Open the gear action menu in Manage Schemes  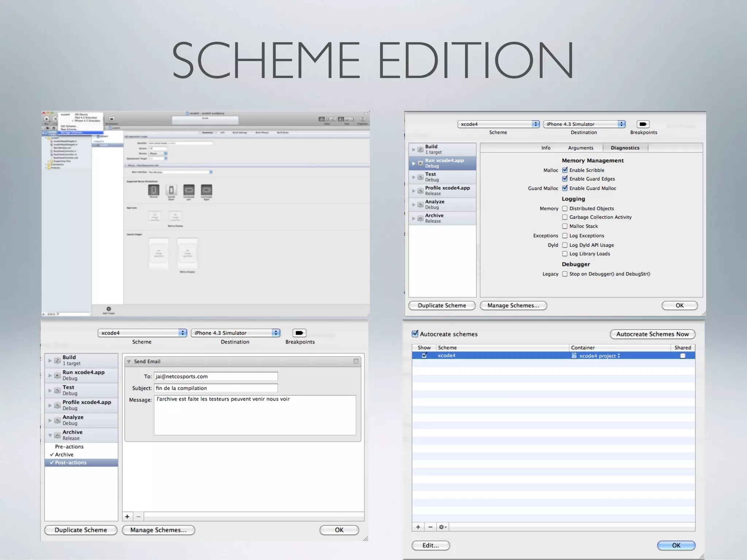442,527
